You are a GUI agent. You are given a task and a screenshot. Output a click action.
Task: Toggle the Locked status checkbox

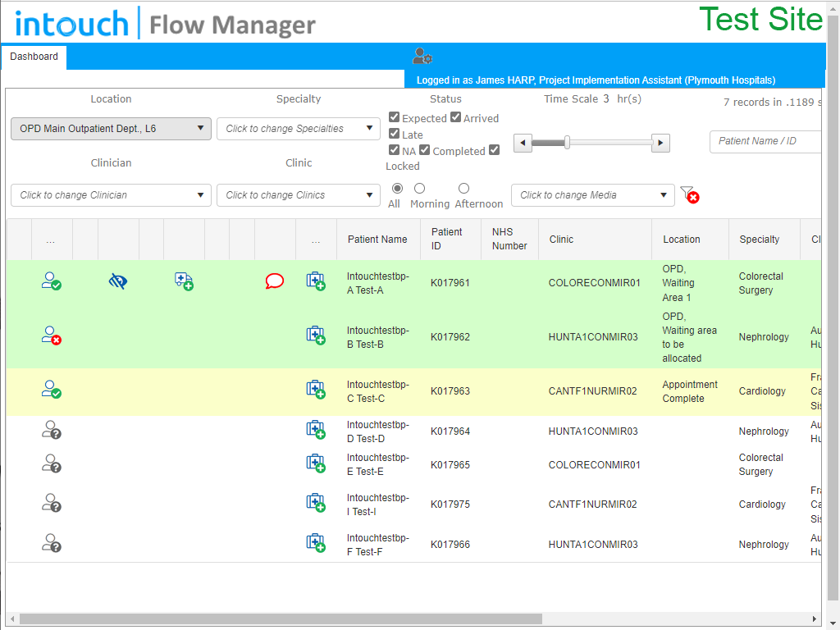coord(495,150)
